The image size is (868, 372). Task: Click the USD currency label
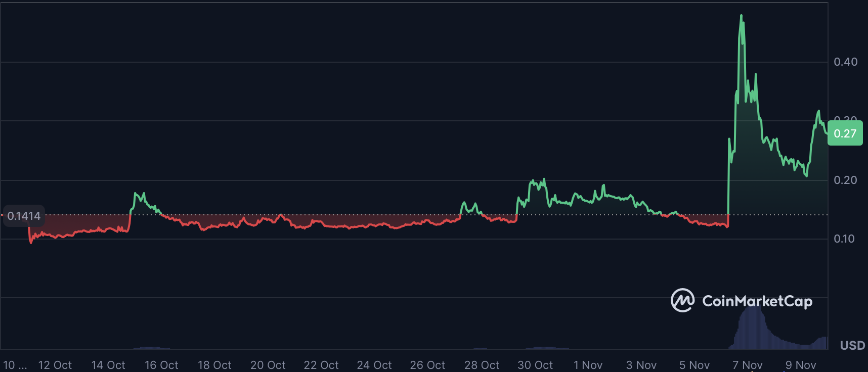pos(852,346)
